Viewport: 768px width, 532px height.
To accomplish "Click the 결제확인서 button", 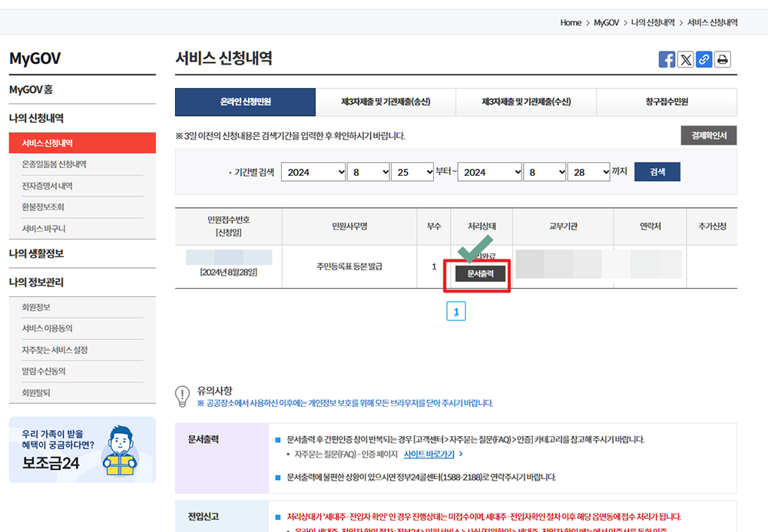I will [709, 134].
